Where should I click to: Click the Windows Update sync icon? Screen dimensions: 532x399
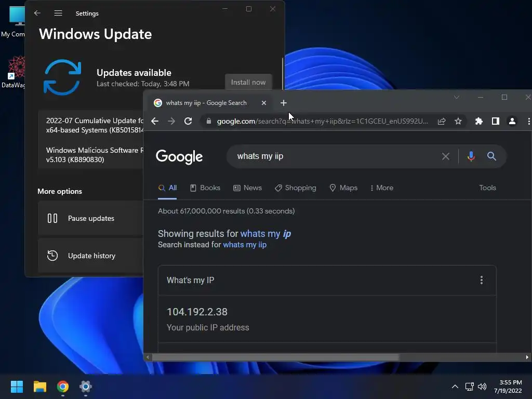(62, 77)
